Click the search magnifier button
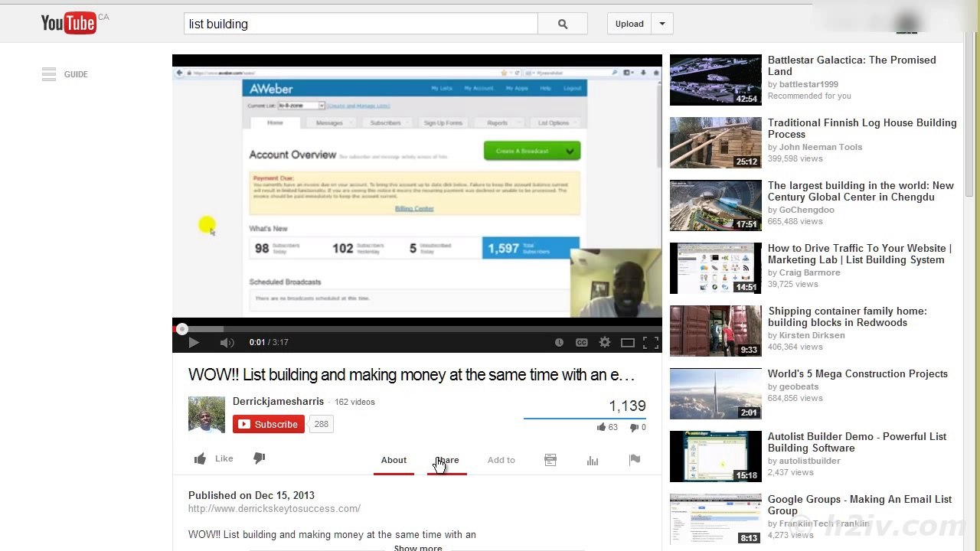Image resolution: width=980 pixels, height=551 pixels. click(563, 24)
